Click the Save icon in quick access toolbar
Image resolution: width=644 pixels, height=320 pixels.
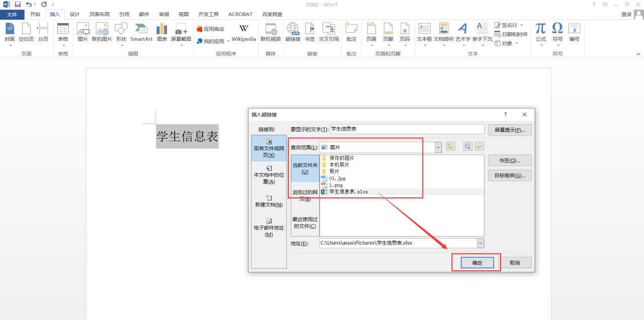(18, 4)
